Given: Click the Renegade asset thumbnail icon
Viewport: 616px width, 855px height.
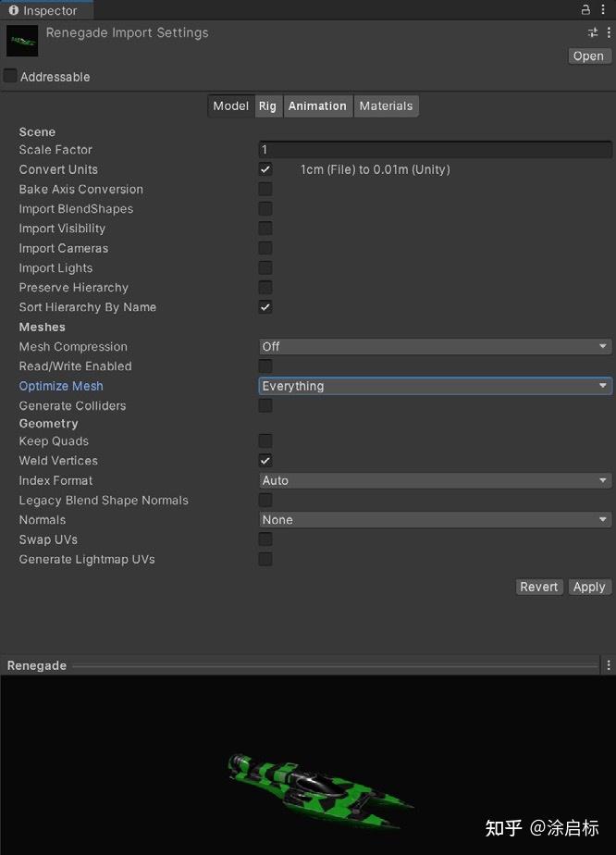Looking at the screenshot, I should 22,41.
